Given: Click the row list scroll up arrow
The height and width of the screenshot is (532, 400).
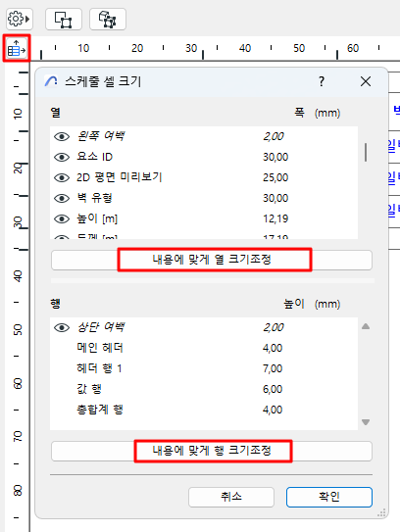Looking at the screenshot, I should click(x=366, y=326).
